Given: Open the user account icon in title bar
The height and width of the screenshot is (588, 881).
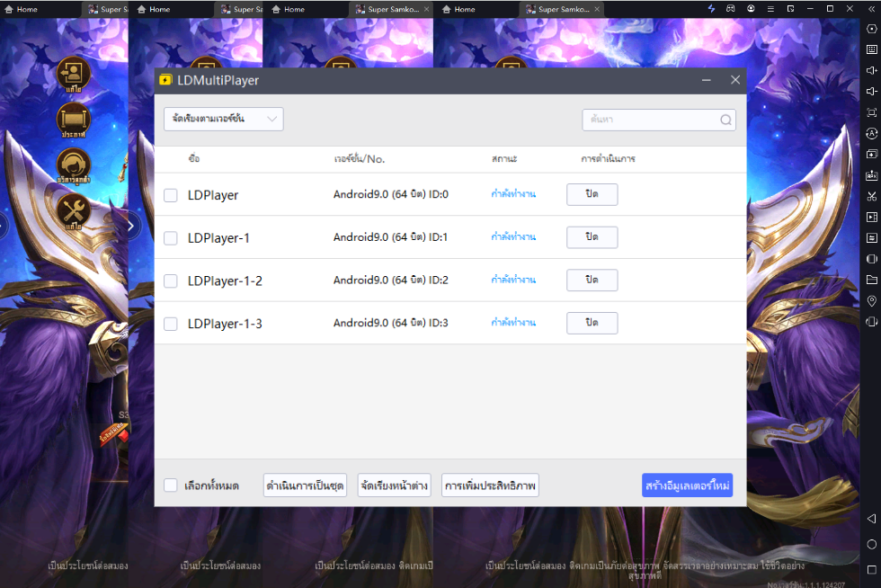Looking at the screenshot, I should 751,8.
